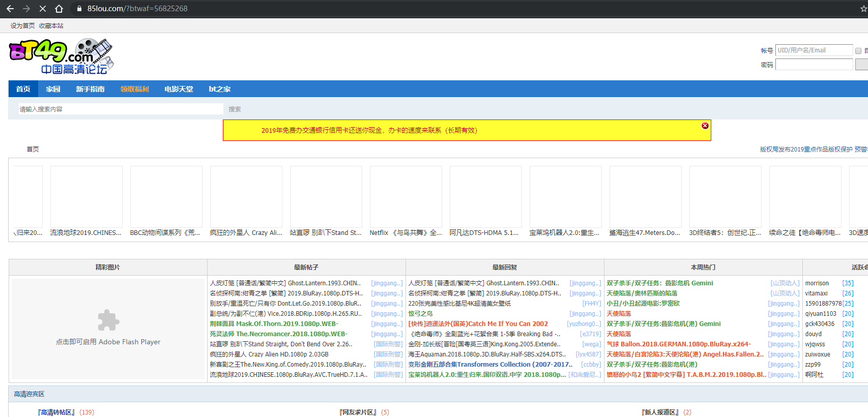The width and height of the screenshot is (868, 417).
Task: Open hot topic 小丑/小丑起源电影:罗密欧
Action: 643,304
